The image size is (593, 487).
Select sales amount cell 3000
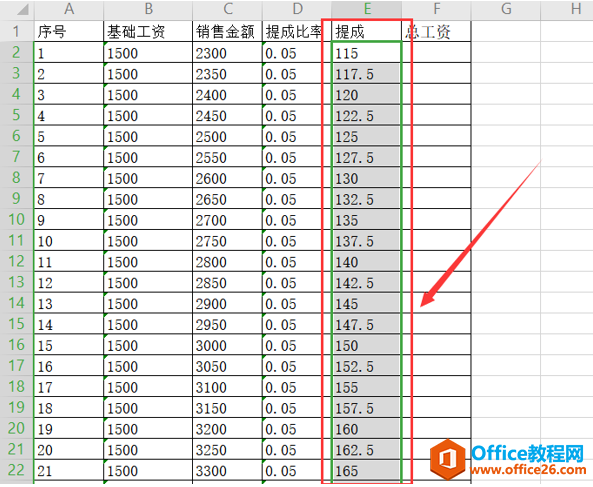[x=227, y=345]
